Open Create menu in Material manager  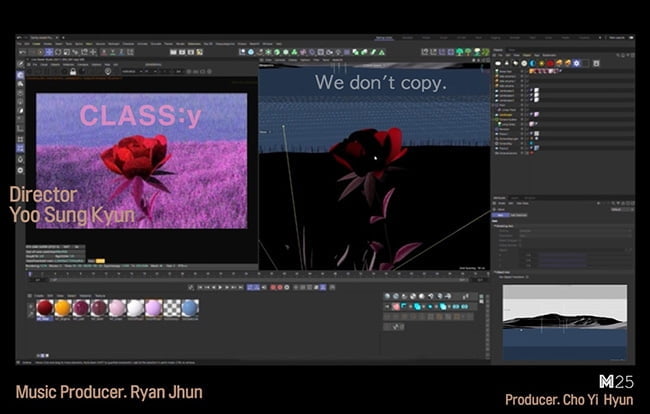click(x=39, y=296)
